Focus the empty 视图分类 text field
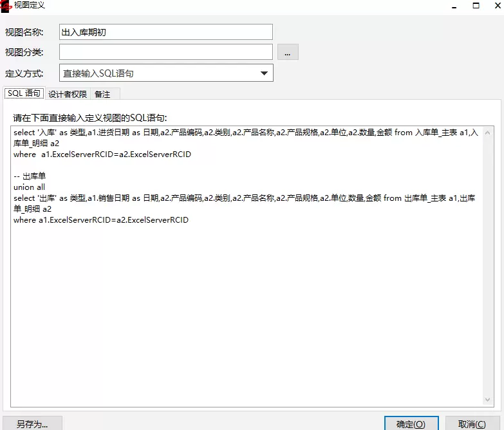 [x=166, y=52]
